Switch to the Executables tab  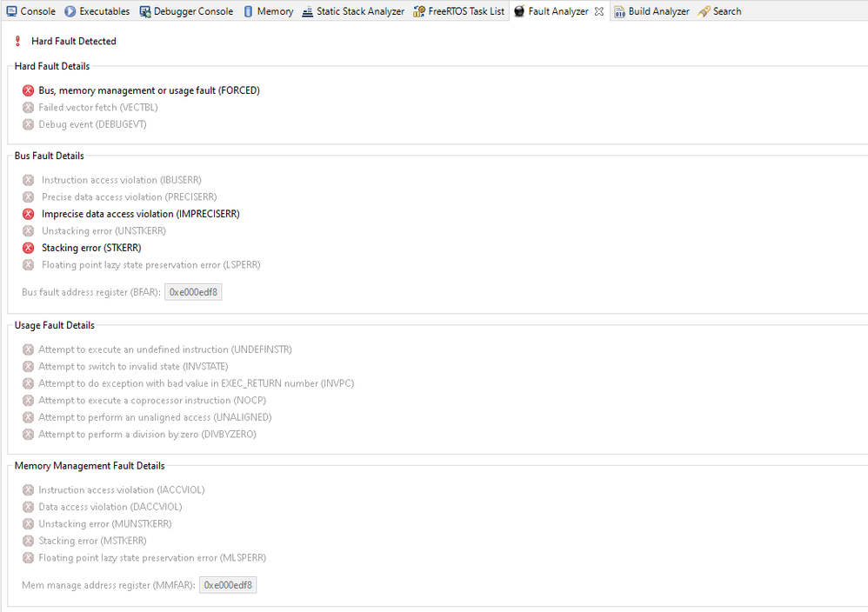coord(97,11)
